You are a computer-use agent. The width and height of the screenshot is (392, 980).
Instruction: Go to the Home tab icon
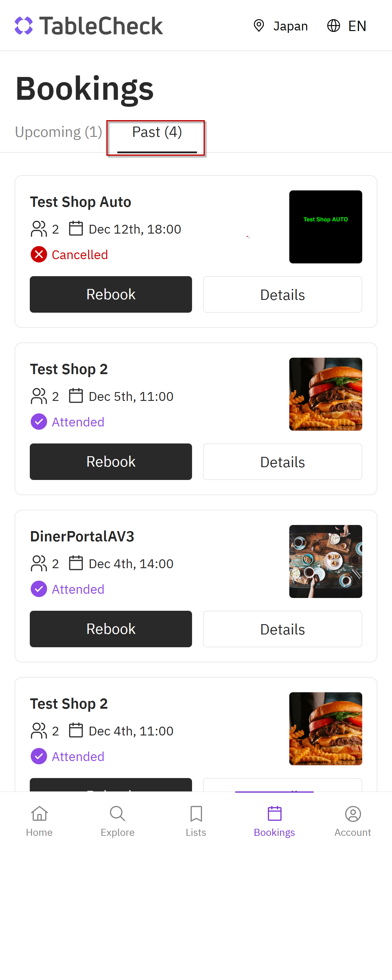tap(39, 814)
